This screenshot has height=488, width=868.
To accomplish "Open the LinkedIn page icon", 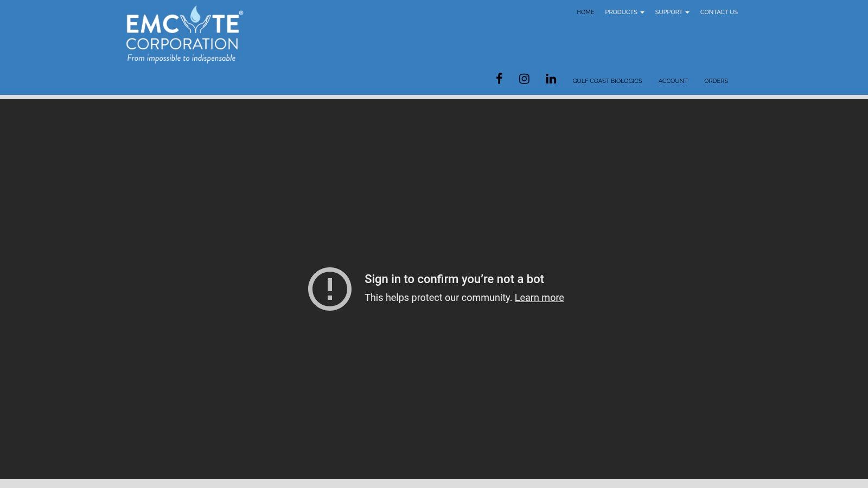I will (551, 79).
